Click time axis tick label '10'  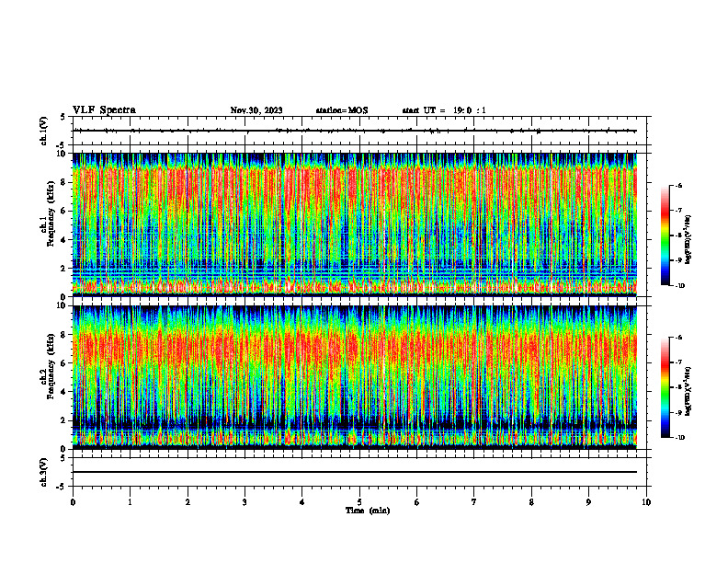(x=646, y=502)
